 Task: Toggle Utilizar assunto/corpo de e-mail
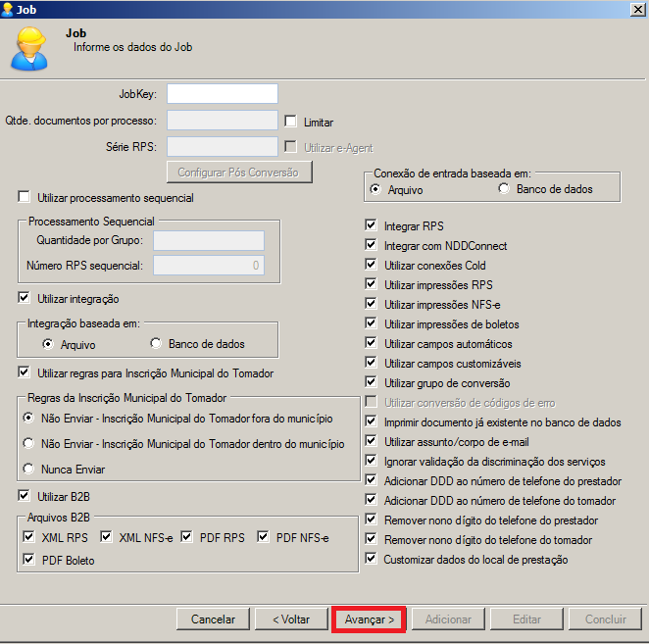pos(371,441)
